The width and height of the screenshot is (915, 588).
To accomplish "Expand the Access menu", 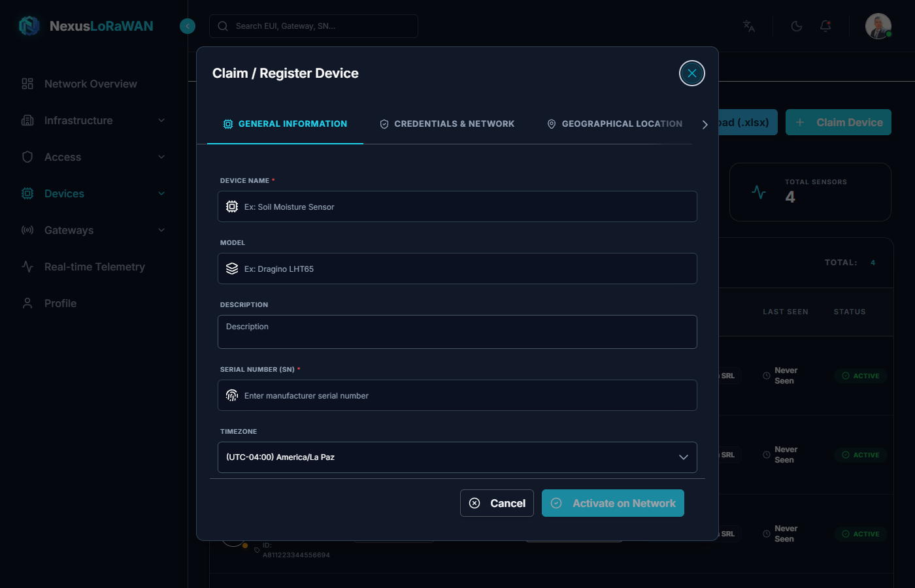I will (x=93, y=157).
